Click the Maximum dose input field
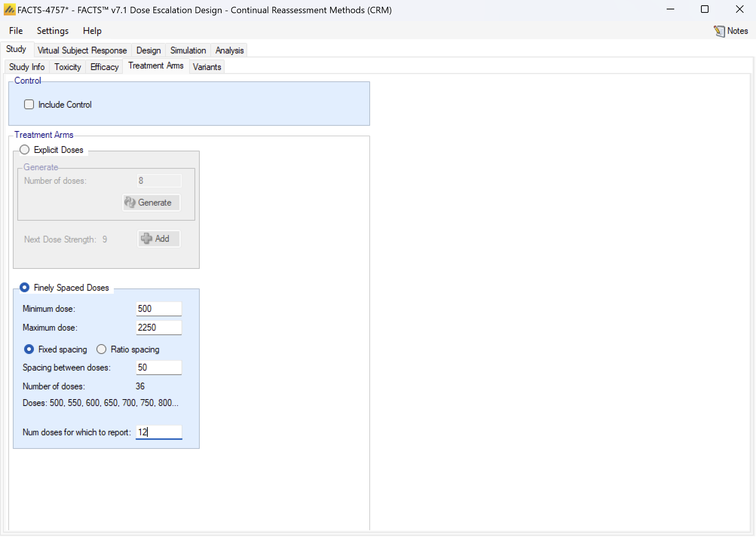The height and width of the screenshot is (537, 756). click(x=158, y=328)
